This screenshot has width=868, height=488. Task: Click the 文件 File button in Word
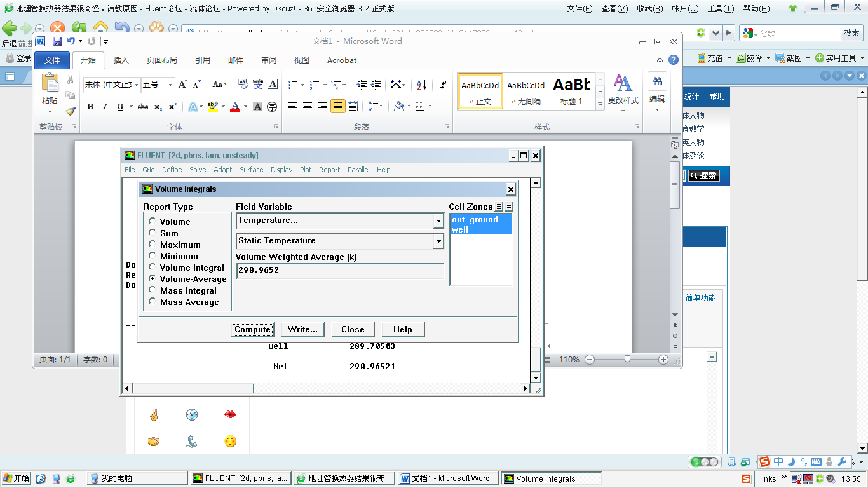52,60
